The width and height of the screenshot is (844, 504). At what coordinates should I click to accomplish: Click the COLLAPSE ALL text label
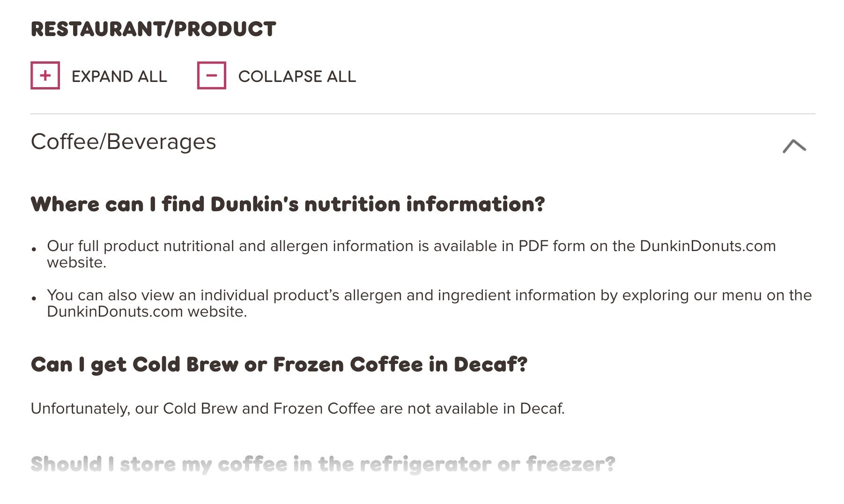click(x=297, y=76)
